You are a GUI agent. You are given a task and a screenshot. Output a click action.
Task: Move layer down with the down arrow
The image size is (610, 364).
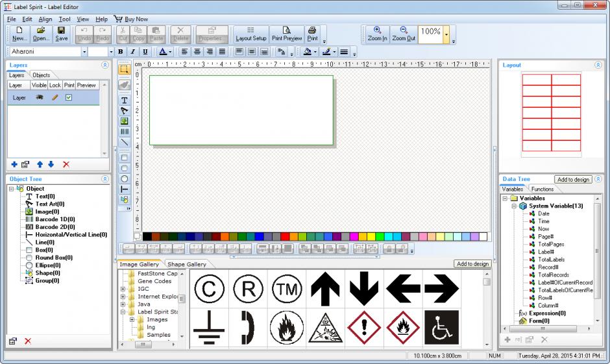[x=51, y=165]
